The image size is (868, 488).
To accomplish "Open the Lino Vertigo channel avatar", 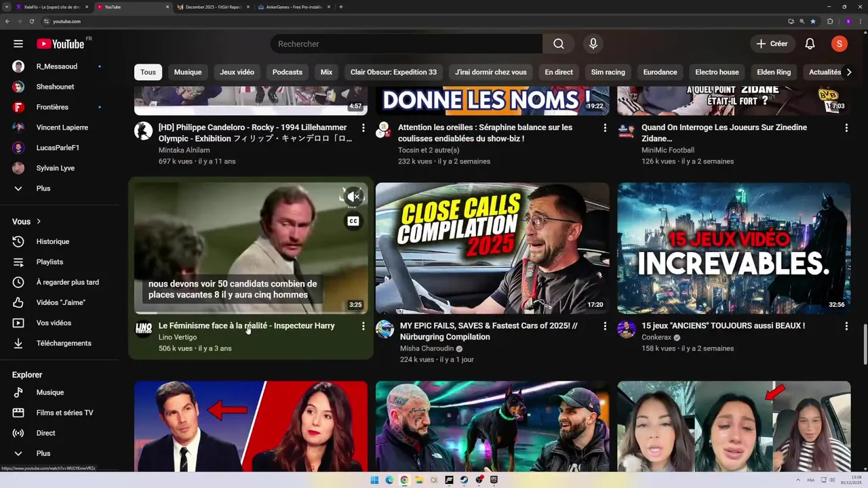I will tap(144, 329).
